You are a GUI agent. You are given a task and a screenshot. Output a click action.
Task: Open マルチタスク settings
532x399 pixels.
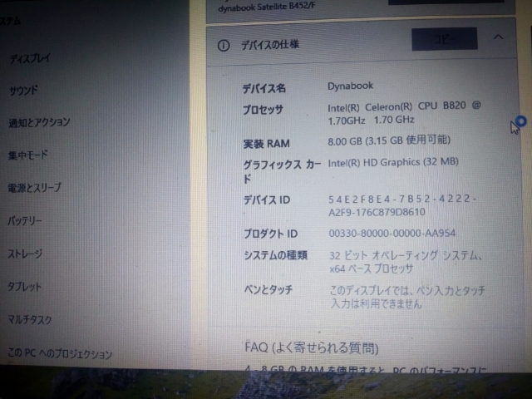(x=30, y=319)
